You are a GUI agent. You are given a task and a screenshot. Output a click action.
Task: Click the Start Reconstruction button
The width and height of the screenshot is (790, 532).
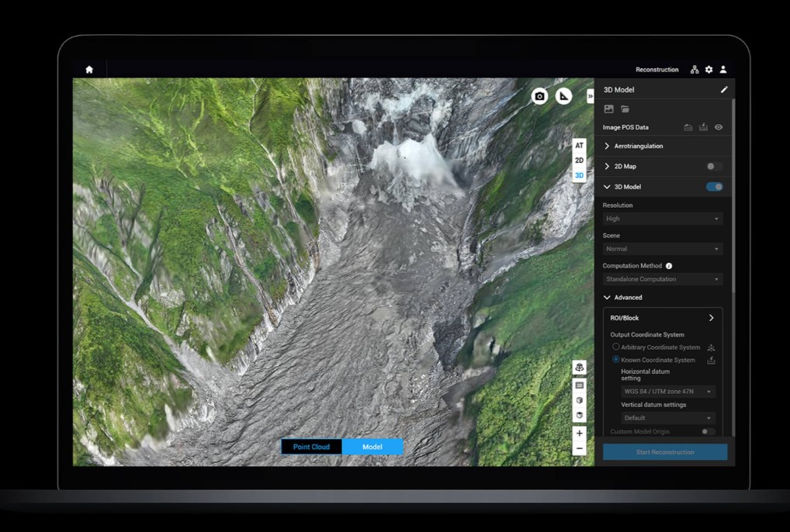tap(665, 452)
